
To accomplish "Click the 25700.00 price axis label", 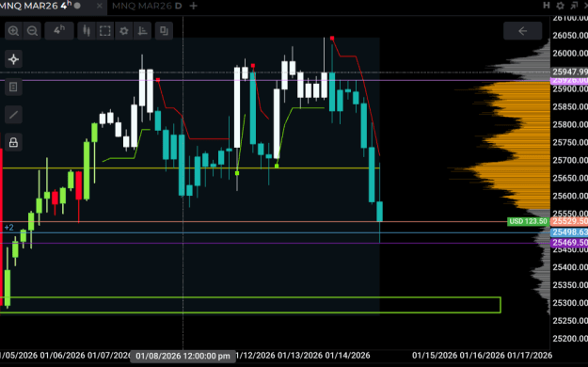I will pyautogui.click(x=570, y=160).
